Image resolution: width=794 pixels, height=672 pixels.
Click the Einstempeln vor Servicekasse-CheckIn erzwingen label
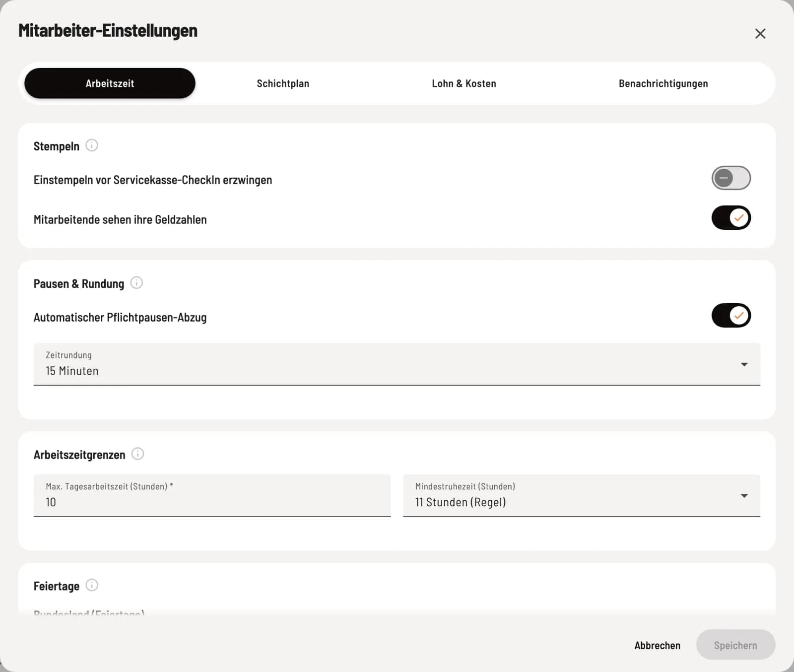click(x=153, y=180)
